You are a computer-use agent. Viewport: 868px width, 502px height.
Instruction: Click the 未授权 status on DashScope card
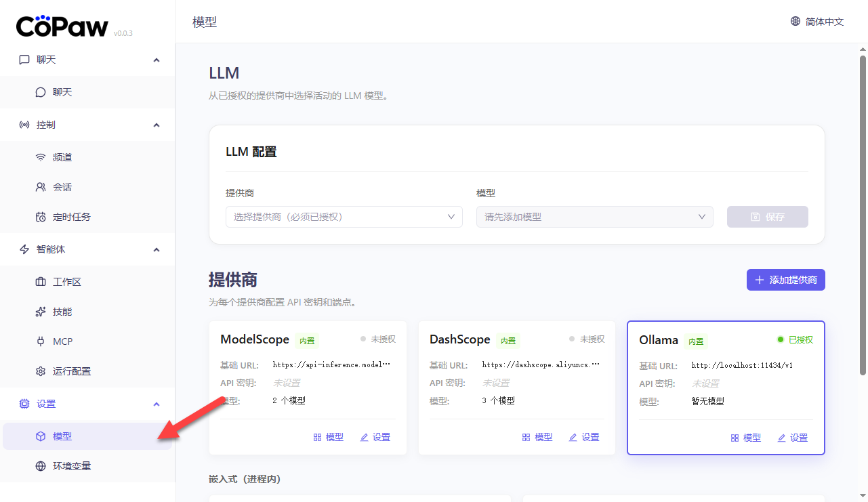click(587, 339)
